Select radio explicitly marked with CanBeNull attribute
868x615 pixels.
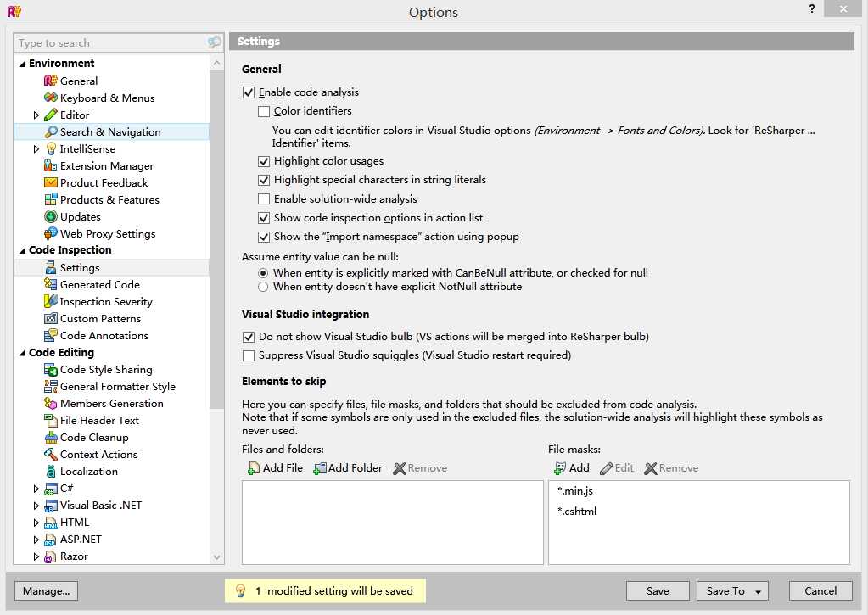point(263,273)
